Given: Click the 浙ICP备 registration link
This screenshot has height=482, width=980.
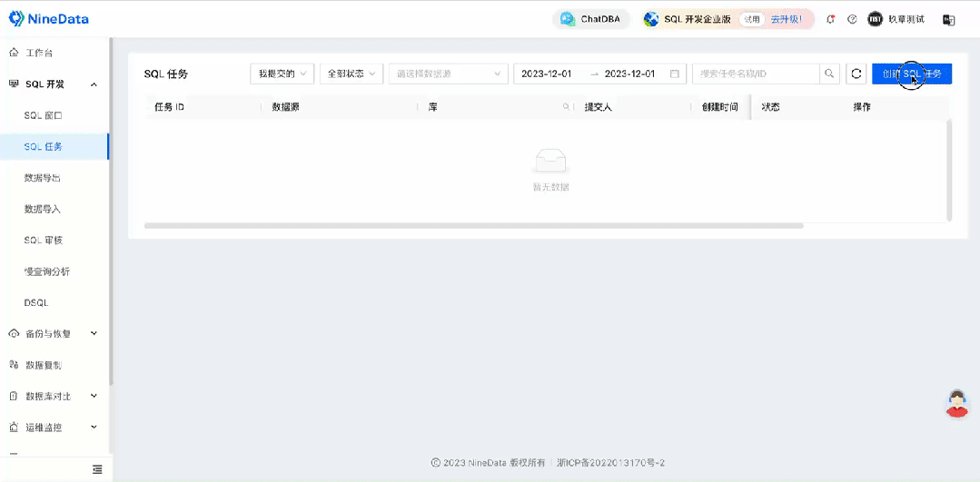Looking at the screenshot, I should point(611,463).
